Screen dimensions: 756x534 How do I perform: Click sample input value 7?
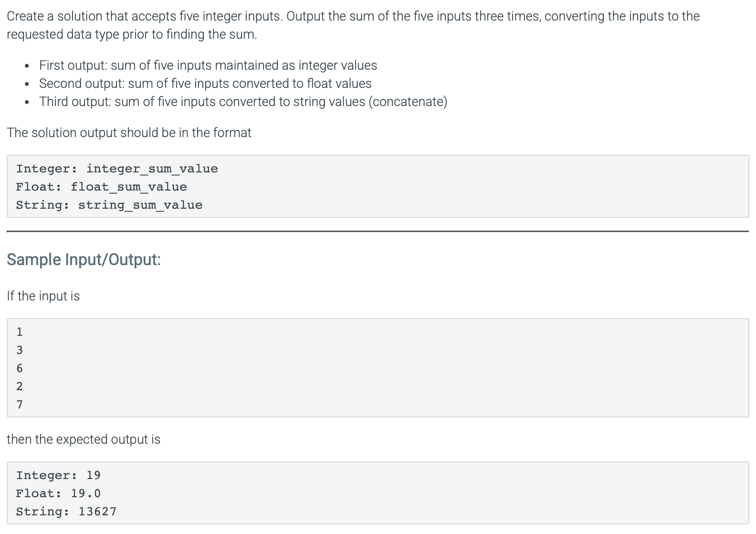coord(20,405)
